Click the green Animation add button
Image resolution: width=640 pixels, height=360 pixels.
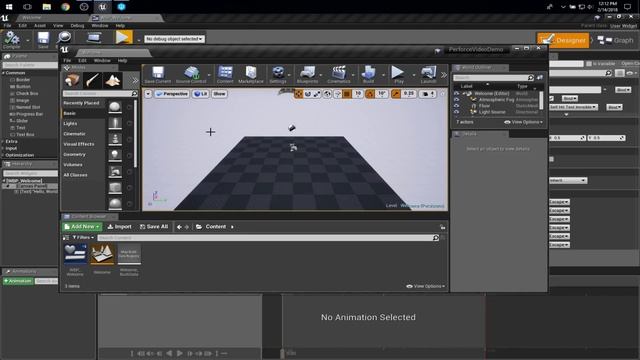[x=18, y=281]
